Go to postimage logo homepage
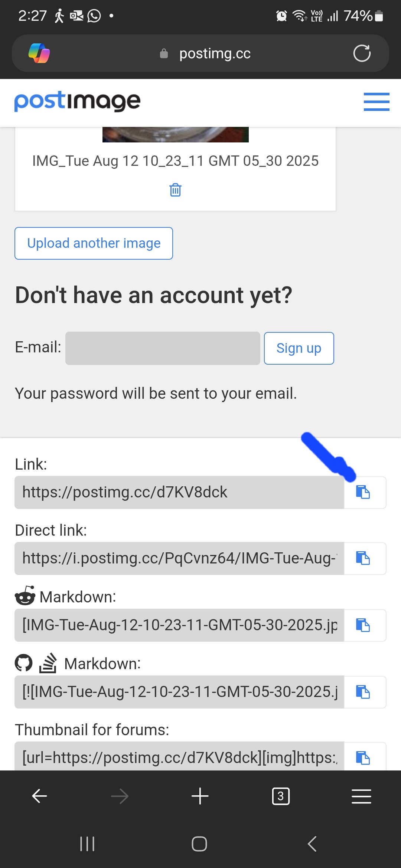 tap(77, 102)
